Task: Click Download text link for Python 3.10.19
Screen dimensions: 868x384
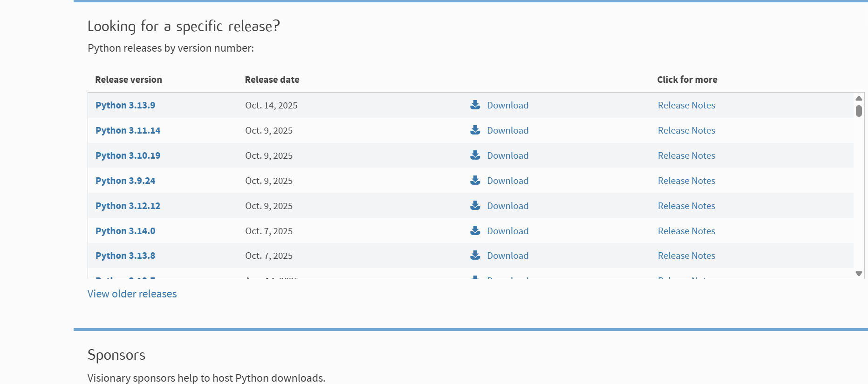Action: (508, 155)
